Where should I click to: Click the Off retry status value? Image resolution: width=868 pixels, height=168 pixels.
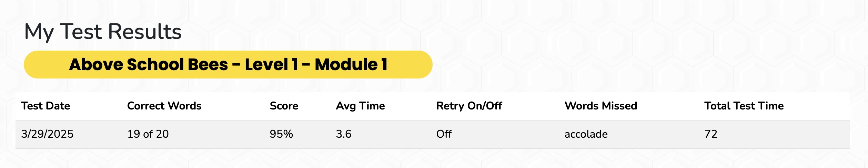pos(444,134)
